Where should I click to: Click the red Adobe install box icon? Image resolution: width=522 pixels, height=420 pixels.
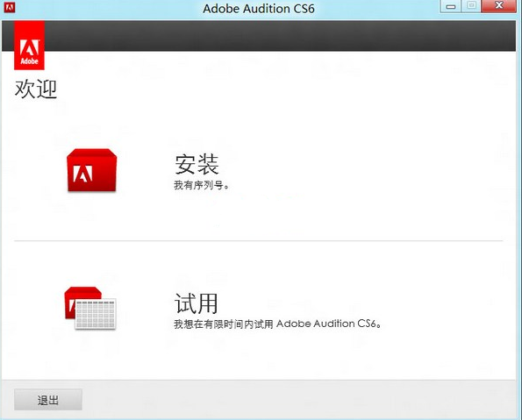click(92, 170)
